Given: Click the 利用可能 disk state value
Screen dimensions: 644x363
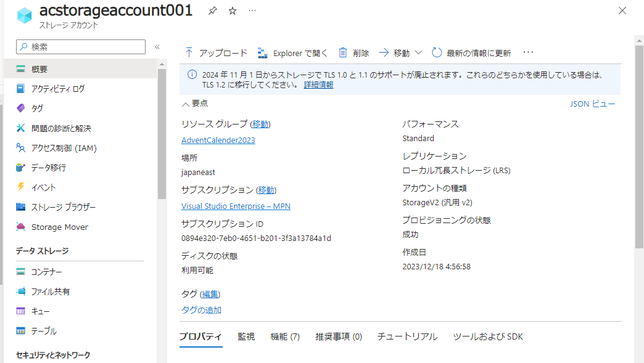Looking at the screenshot, I should point(197,271).
